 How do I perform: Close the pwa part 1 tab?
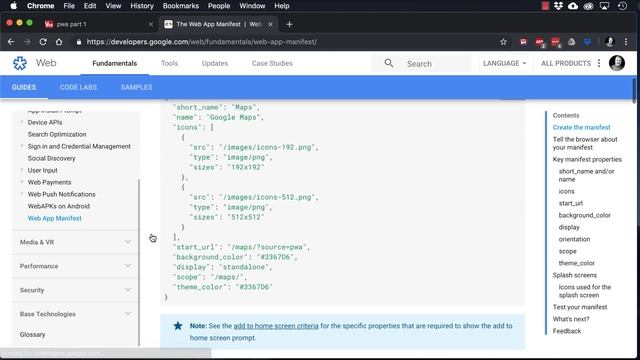click(151, 24)
